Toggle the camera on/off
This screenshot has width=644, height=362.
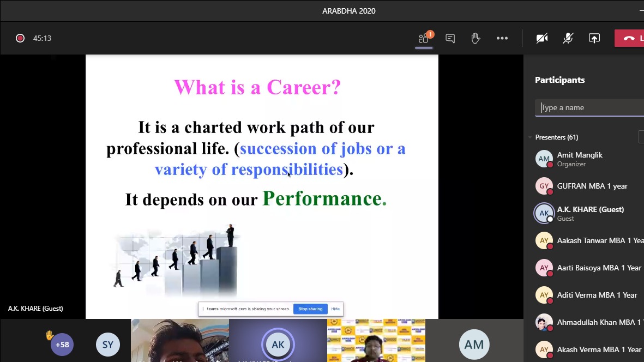coord(541,38)
